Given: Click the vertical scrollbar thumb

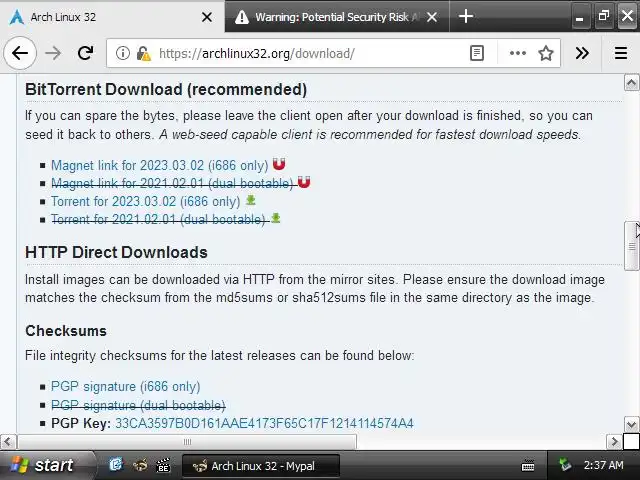Looking at the screenshot, I should point(631,246).
